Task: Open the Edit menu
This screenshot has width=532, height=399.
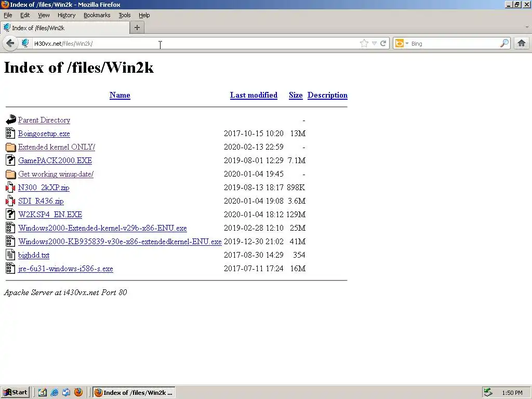Action: [x=25, y=15]
